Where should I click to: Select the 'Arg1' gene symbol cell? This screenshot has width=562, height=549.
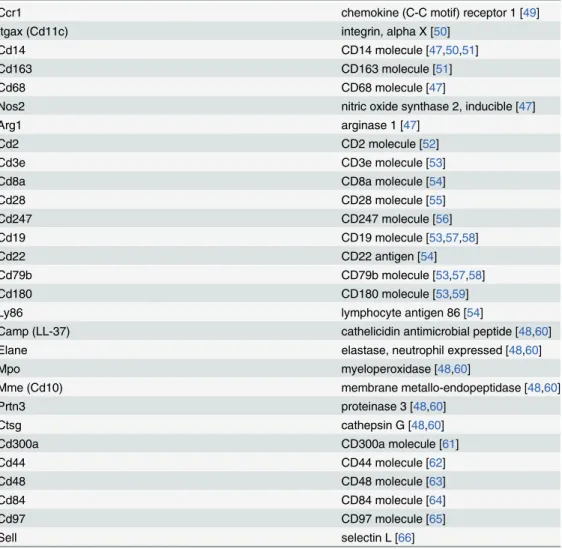point(11,125)
